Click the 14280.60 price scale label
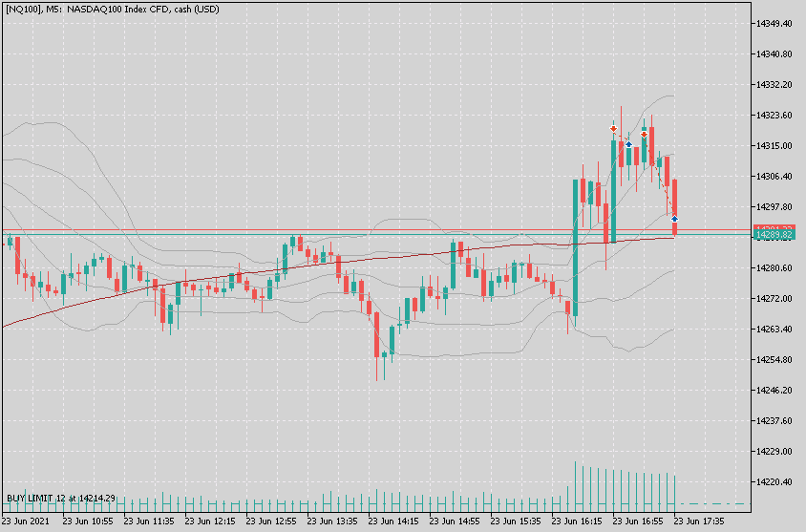Viewport: 806px width, 532px height. [774, 267]
